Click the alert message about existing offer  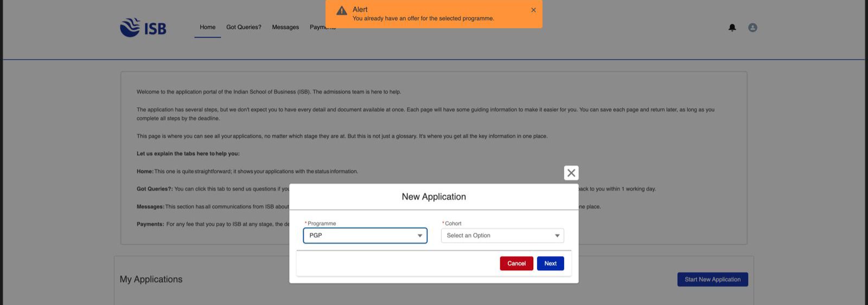(x=423, y=18)
